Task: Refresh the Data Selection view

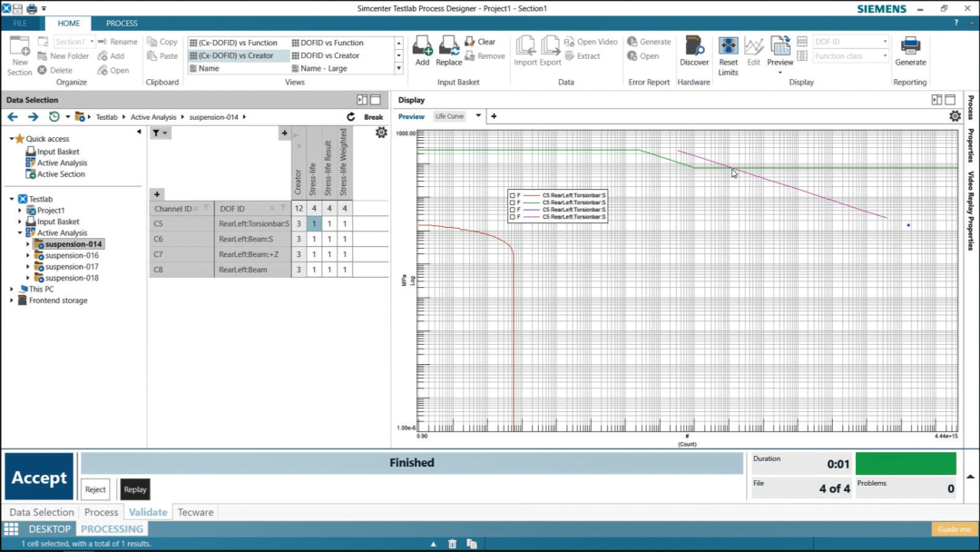Action: pos(350,117)
